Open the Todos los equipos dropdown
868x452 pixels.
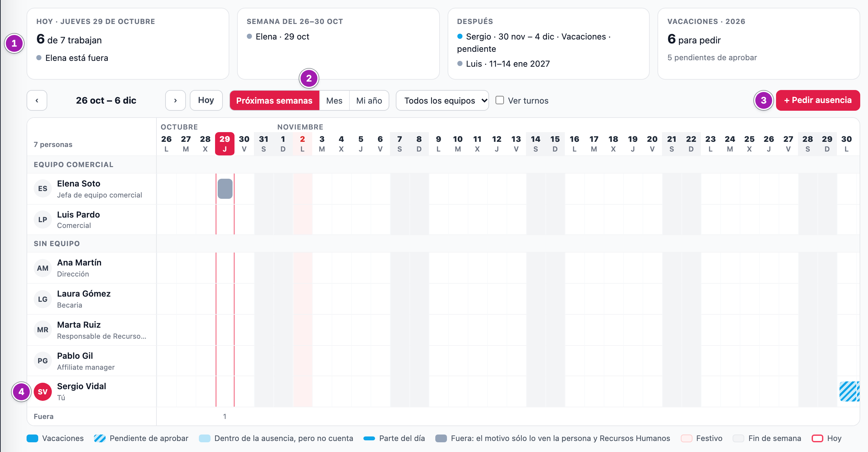coord(442,100)
